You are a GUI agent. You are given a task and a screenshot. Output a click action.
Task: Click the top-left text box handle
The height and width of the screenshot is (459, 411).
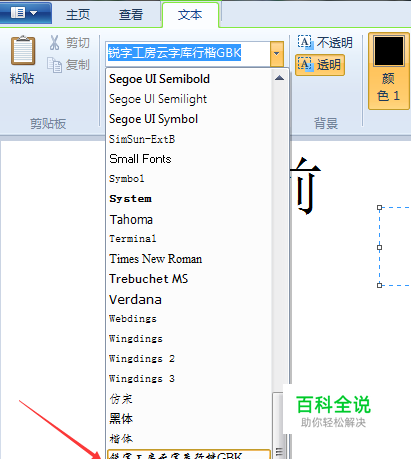click(x=379, y=208)
